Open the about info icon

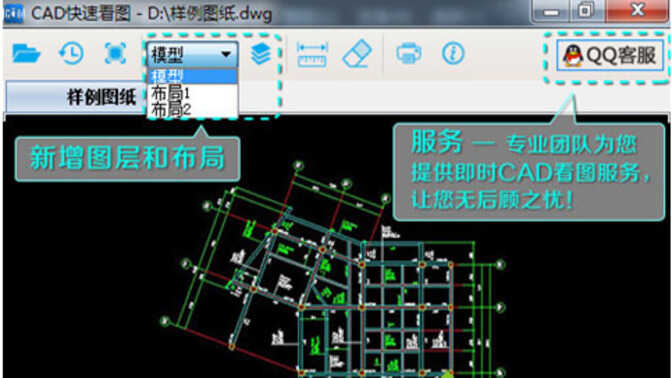coord(453,54)
